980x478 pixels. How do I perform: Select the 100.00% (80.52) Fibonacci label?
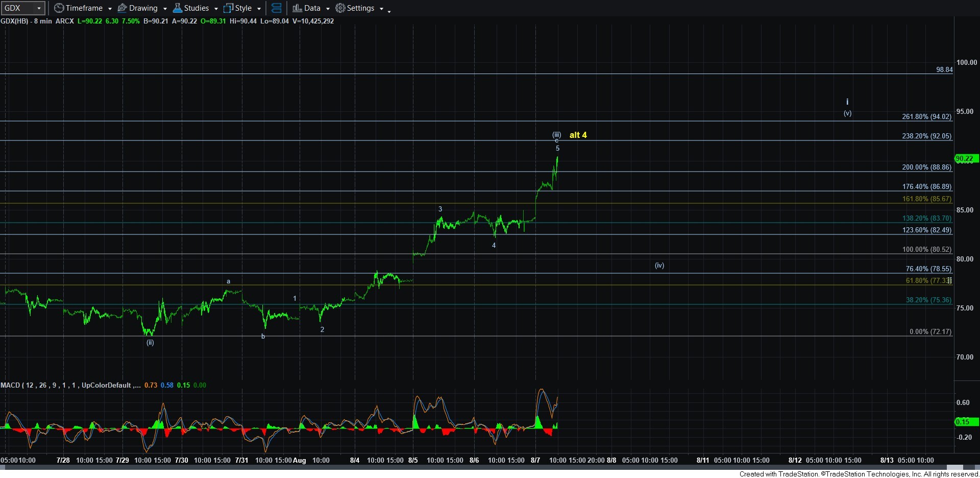[x=926, y=249]
